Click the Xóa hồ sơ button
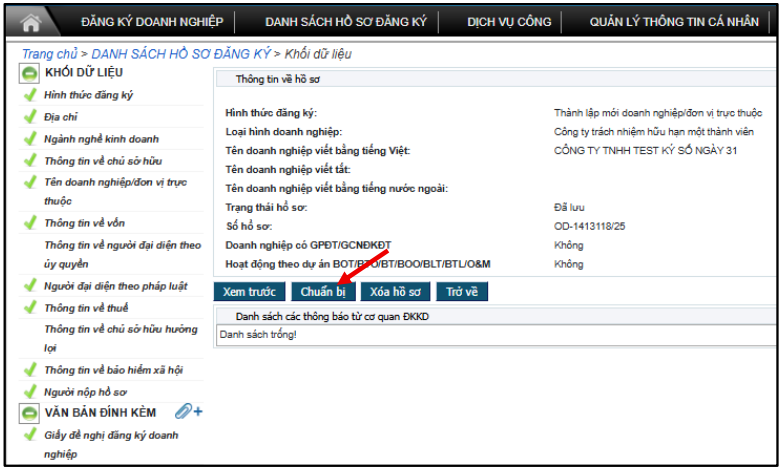 pos(395,292)
